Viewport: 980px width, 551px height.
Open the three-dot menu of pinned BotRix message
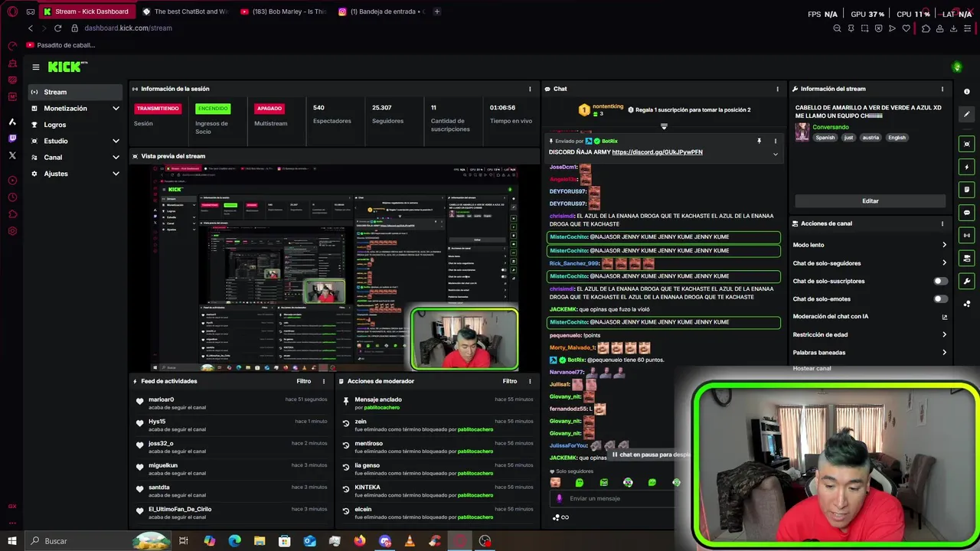point(775,141)
